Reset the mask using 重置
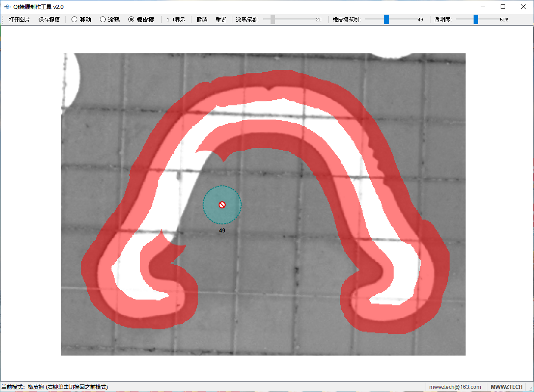This screenshot has height=392, width=534. (x=221, y=20)
